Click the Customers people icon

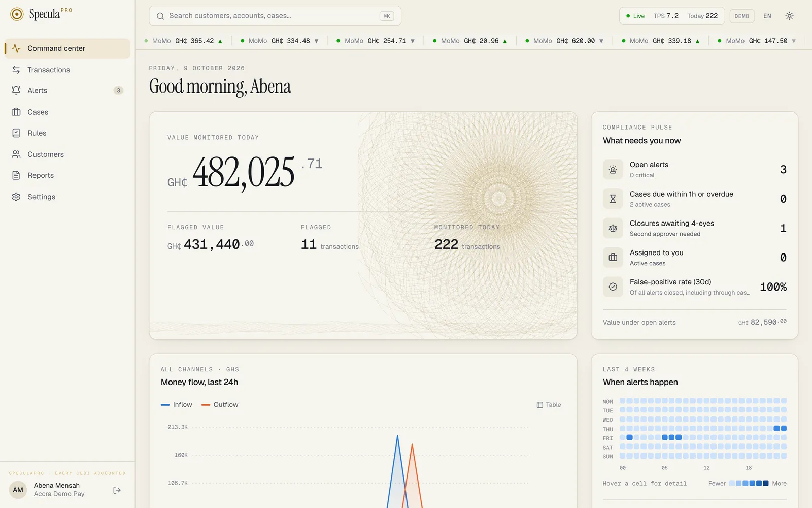(x=16, y=154)
